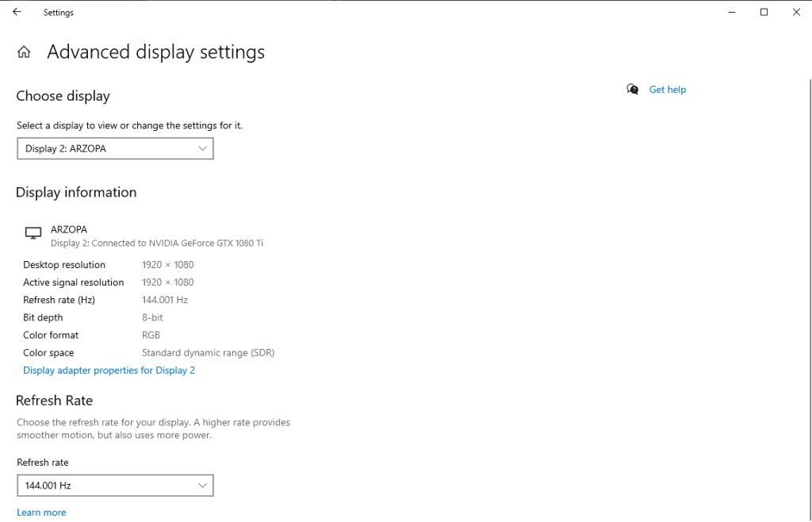Click the minimize icon in the title bar
Screen dimensions: 812x522
[x=731, y=12]
